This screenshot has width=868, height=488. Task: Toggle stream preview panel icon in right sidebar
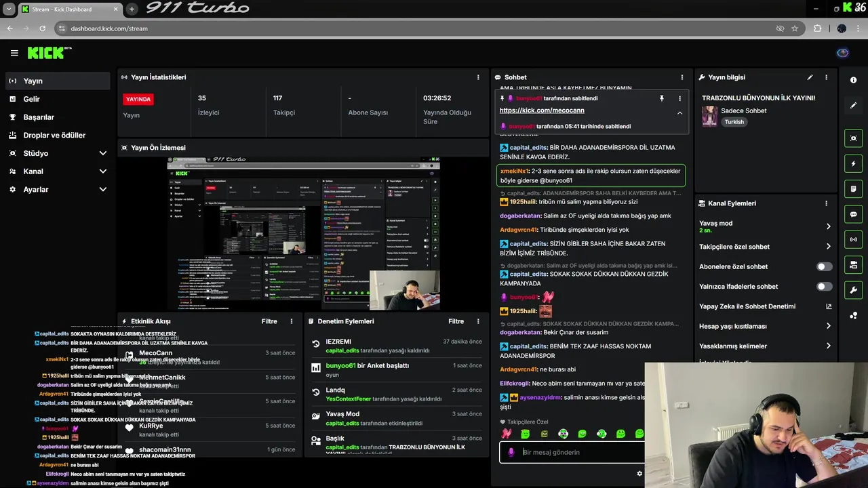(853, 138)
